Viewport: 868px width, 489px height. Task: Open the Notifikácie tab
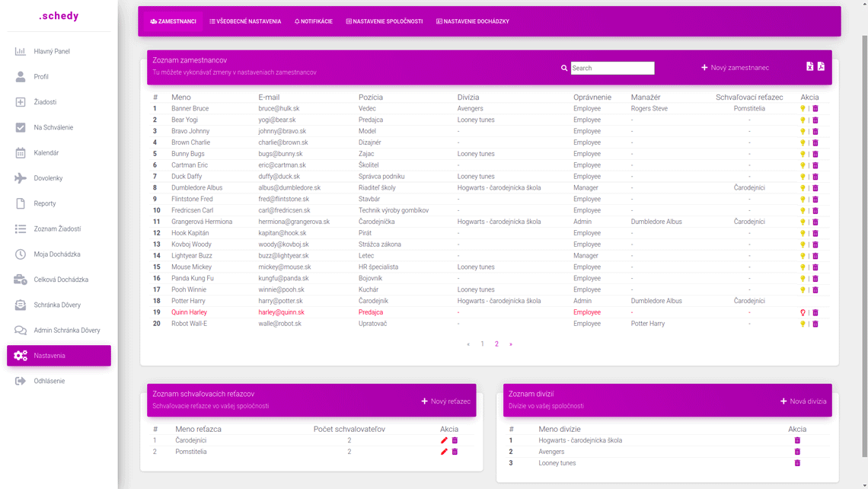click(314, 21)
